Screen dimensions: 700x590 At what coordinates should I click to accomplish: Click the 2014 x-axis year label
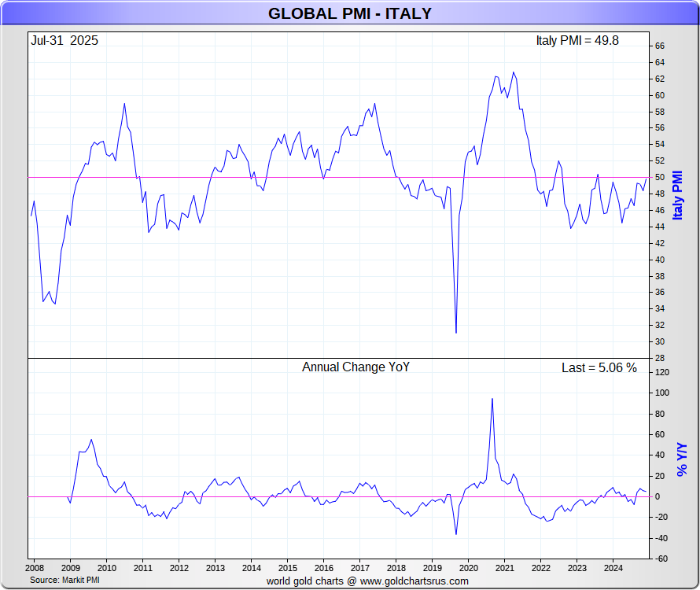252,568
